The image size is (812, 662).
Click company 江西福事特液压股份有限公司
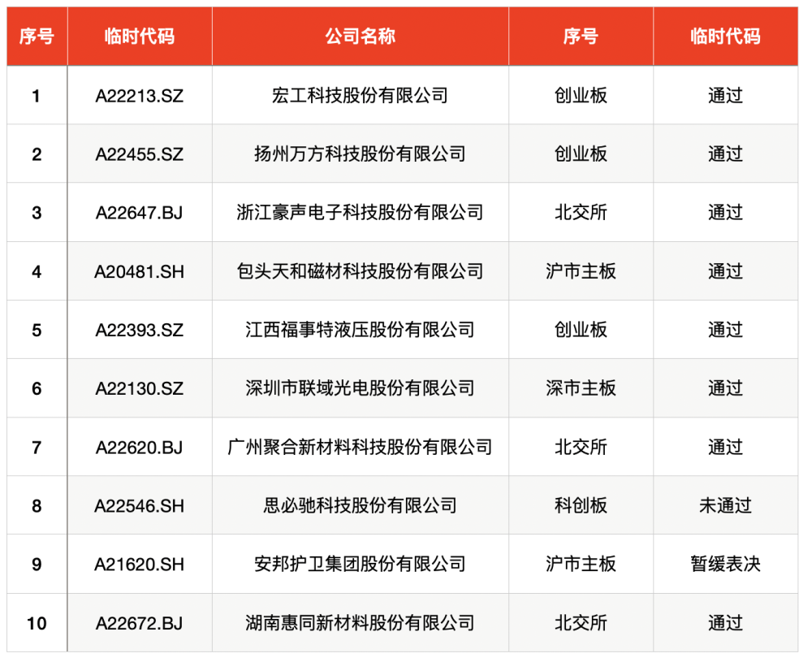click(360, 330)
